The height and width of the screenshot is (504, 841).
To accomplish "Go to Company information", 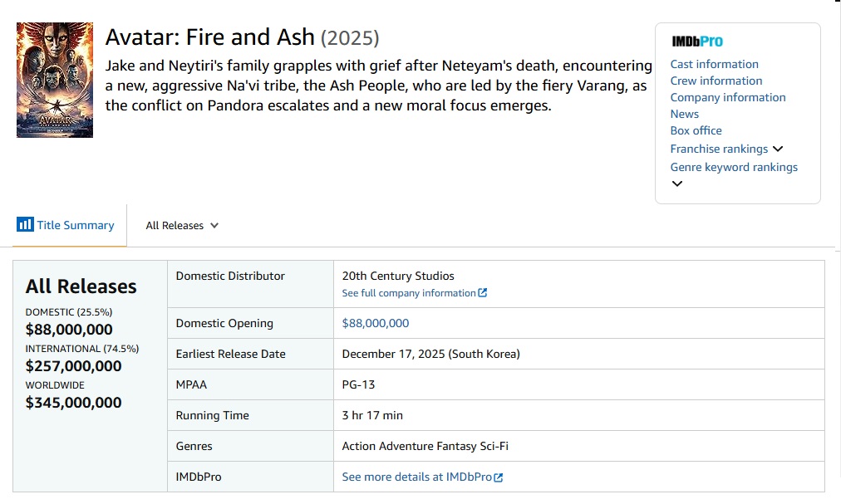I will click(x=727, y=97).
